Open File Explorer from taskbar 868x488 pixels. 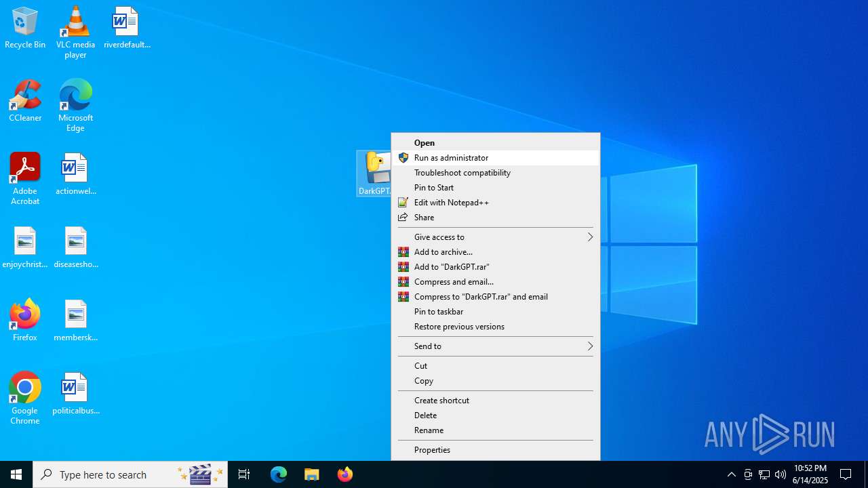pyautogui.click(x=312, y=474)
